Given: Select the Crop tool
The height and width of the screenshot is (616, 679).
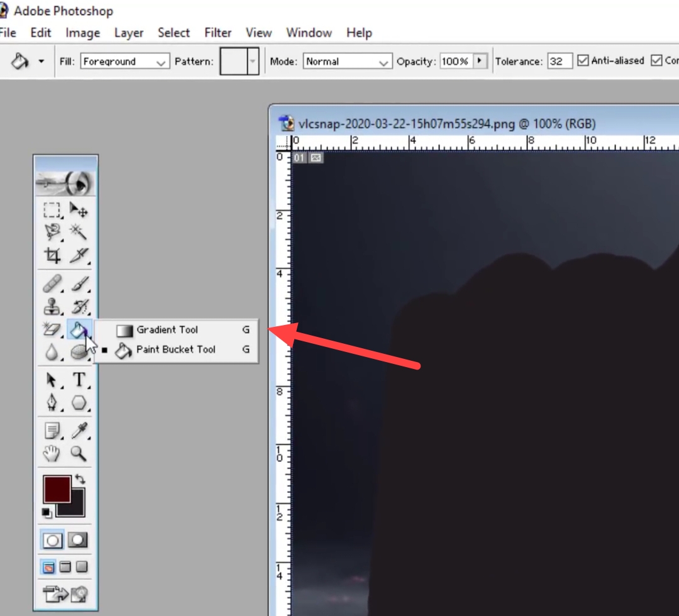Looking at the screenshot, I should [52, 255].
